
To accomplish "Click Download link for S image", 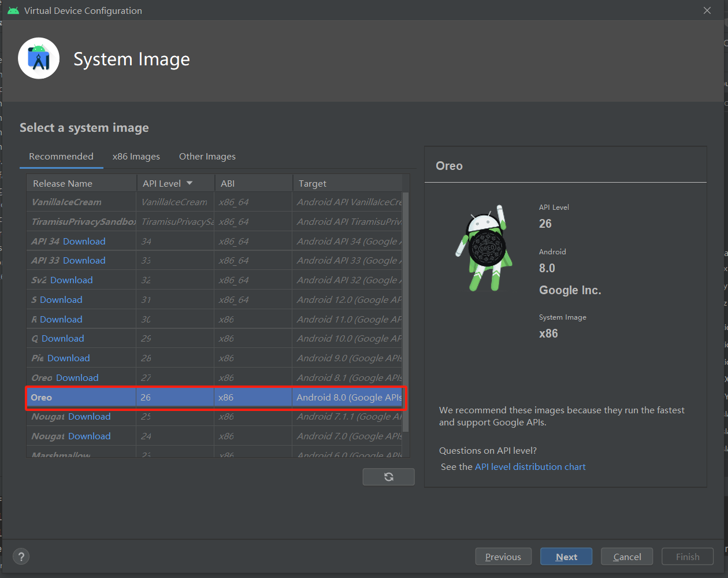I will [61, 300].
